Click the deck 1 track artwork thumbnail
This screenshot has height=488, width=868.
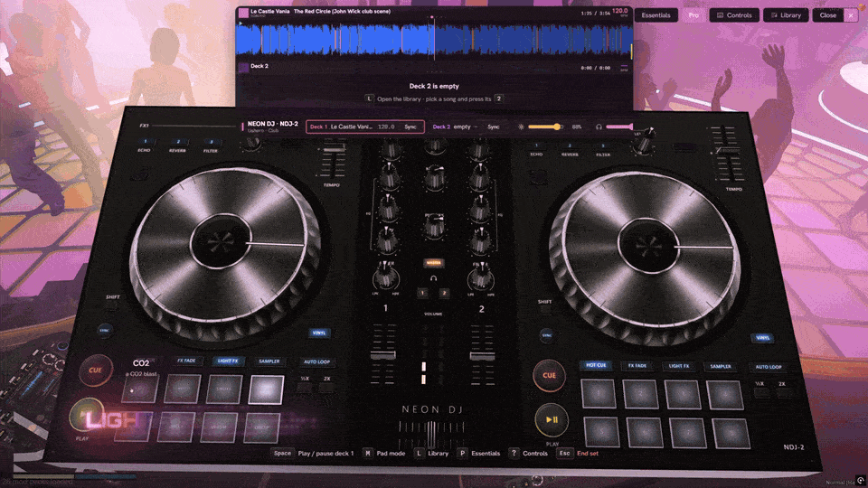click(243, 13)
